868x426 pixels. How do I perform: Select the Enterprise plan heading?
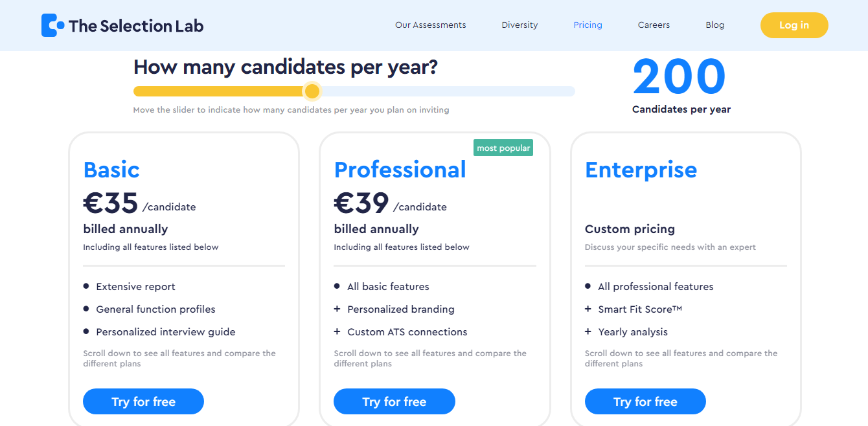tap(641, 170)
